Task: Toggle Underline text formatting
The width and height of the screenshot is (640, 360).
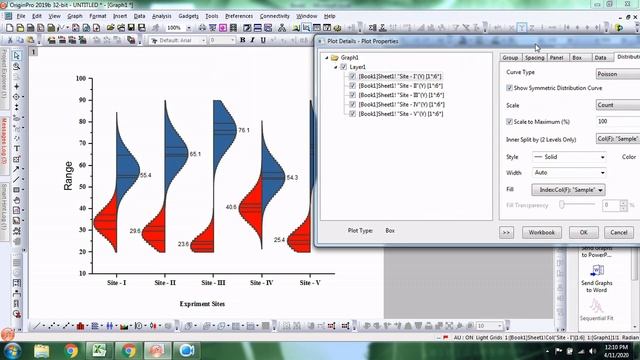Action: point(263,40)
